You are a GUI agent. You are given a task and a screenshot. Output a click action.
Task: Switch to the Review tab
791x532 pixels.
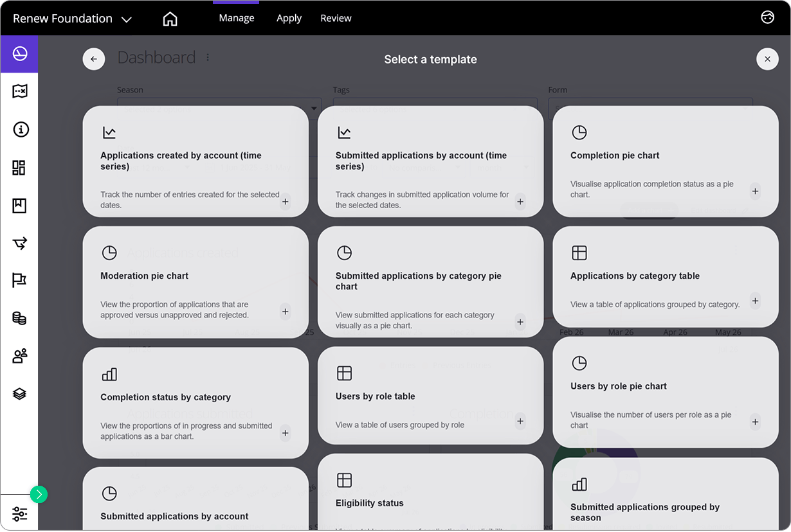point(336,18)
